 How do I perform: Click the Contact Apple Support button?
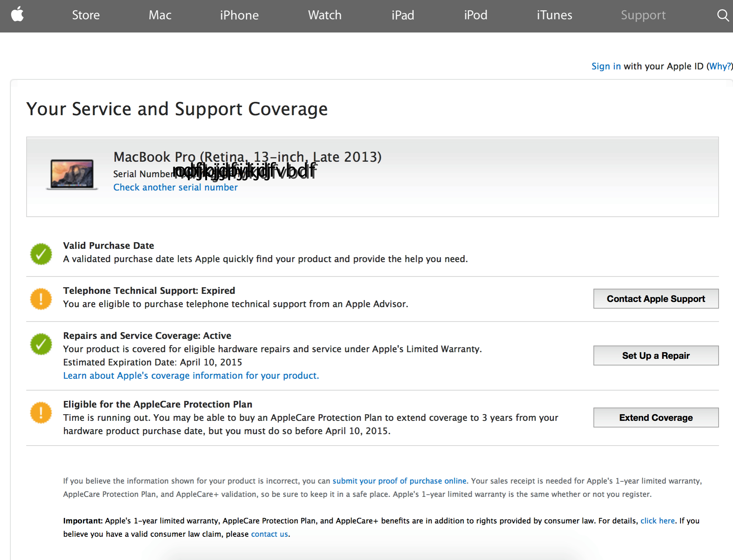pos(656,299)
